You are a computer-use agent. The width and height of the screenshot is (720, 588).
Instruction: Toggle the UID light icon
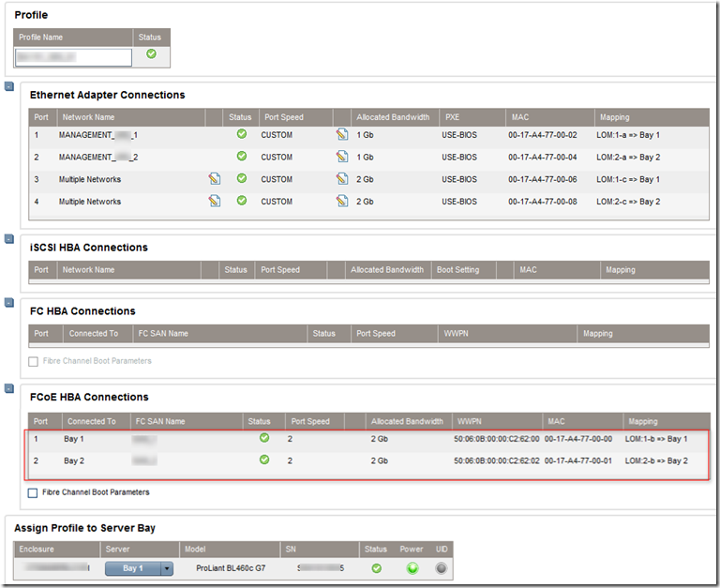pos(442,568)
